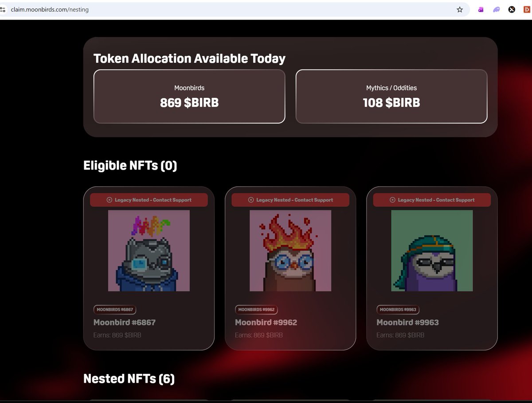The image size is (532, 403).
Task: Select the flaming-head Moonbird #9962 image
Action: (x=290, y=251)
